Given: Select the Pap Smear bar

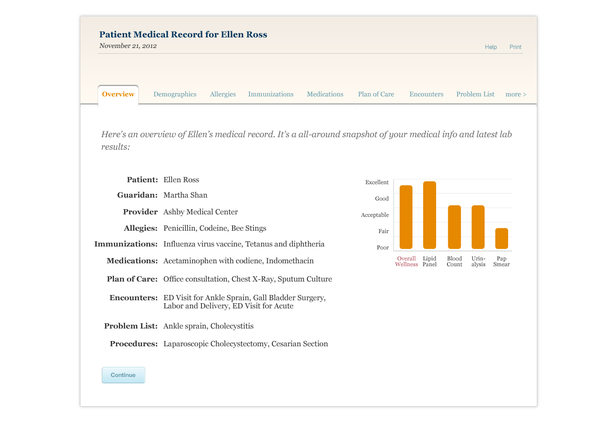Looking at the screenshot, I should (502, 238).
